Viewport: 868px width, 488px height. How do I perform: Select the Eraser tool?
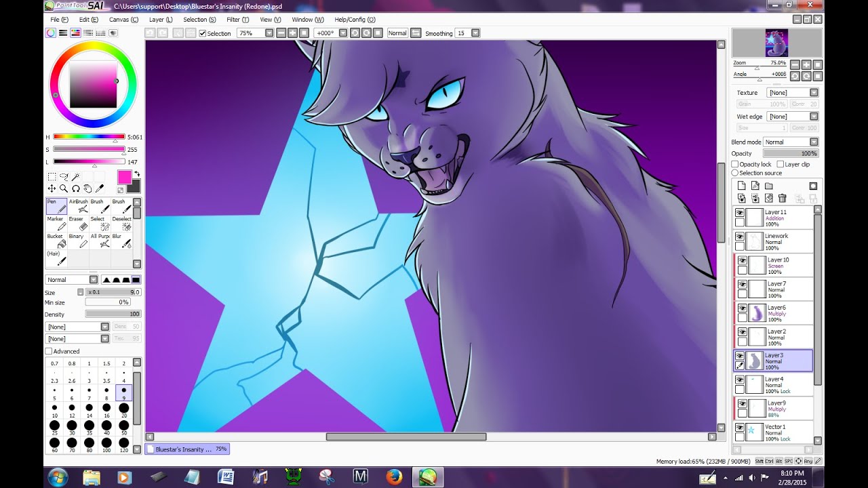coord(78,224)
